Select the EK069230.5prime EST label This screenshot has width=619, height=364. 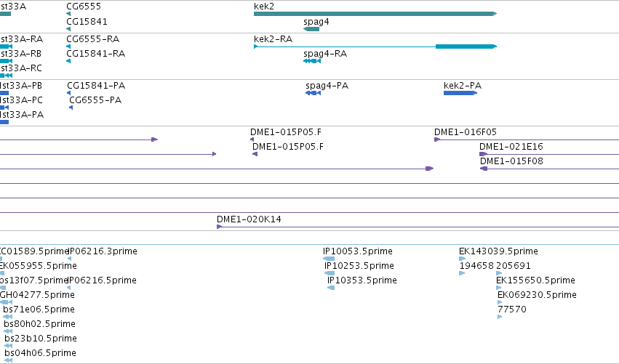coord(537,295)
